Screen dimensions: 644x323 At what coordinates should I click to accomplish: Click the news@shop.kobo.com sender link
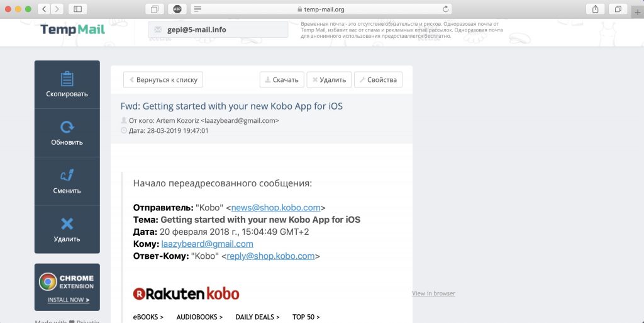click(275, 207)
